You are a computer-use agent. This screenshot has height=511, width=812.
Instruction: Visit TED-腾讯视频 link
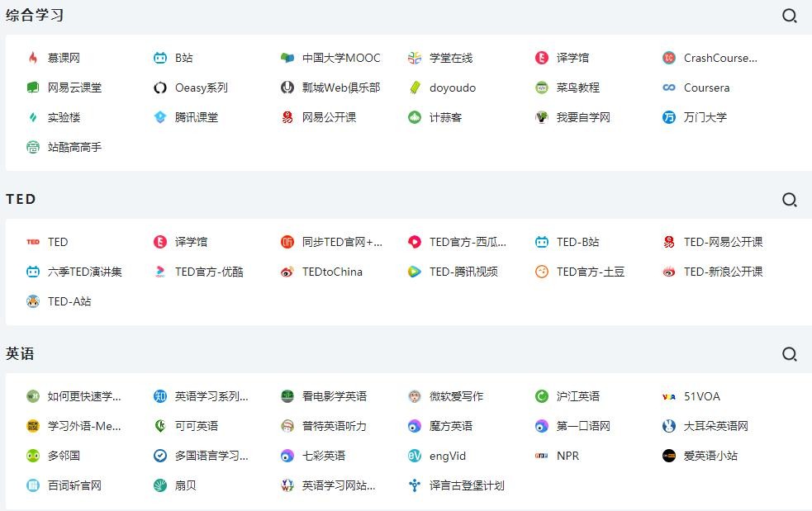point(463,272)
